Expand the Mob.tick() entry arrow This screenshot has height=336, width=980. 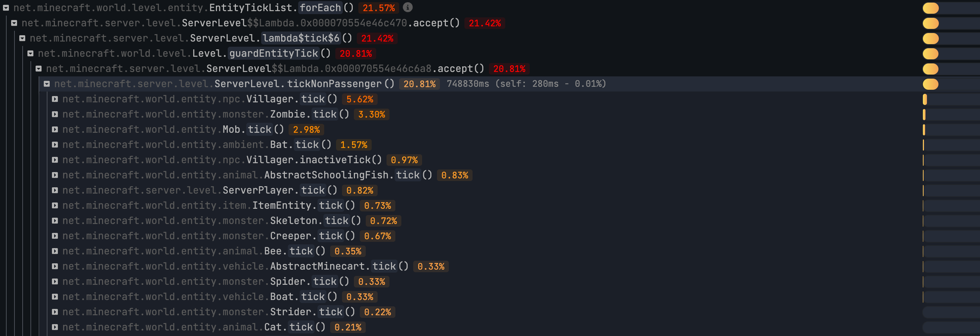coord(55,130)
